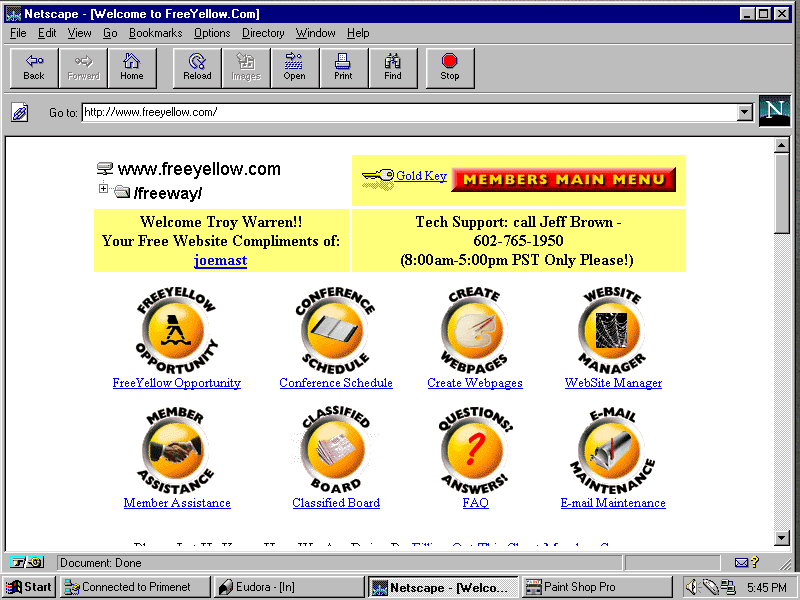This screenshot has width=800, height=600.
Task: Open the Go menu
Action: click(110, 33)
